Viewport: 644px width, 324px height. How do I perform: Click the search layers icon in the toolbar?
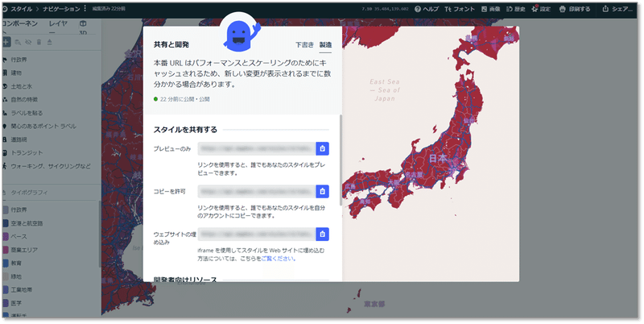18,42
